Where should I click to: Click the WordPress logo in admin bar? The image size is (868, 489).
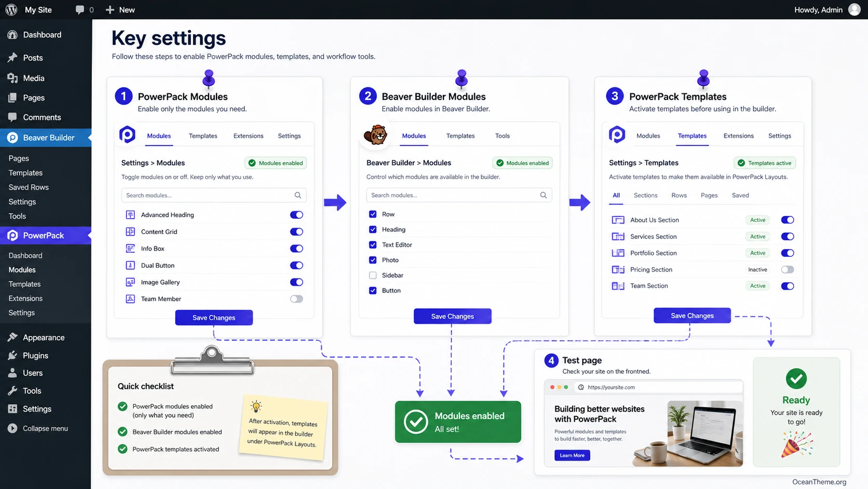pyautogui.click(x=11, y=10)
